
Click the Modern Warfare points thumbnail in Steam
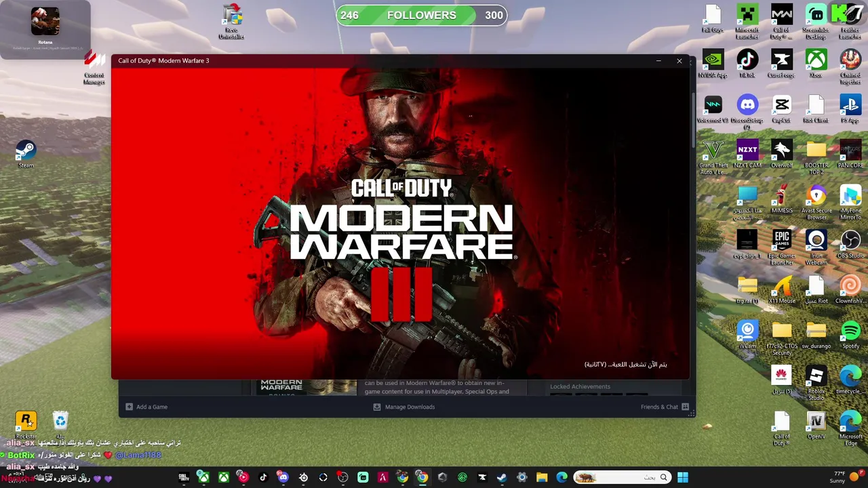(306, 387)
